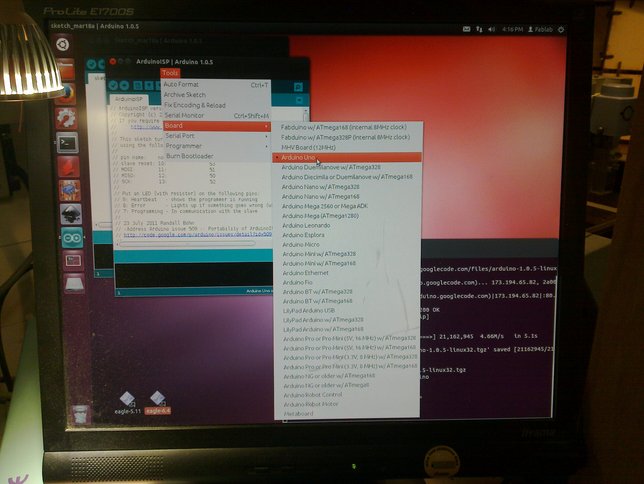This screenshot has height=484, width=644.
Task: Launch Inkscape from the launcher
Action: tap(71, 214)
